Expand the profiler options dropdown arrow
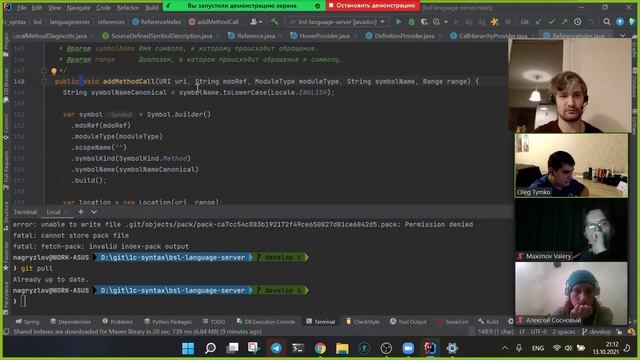 [x=445, y=22]
